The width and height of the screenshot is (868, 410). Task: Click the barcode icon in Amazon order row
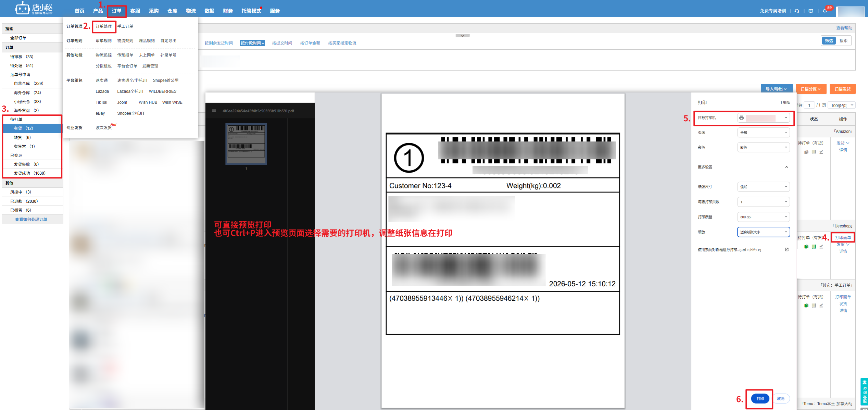tap(814, 152)
